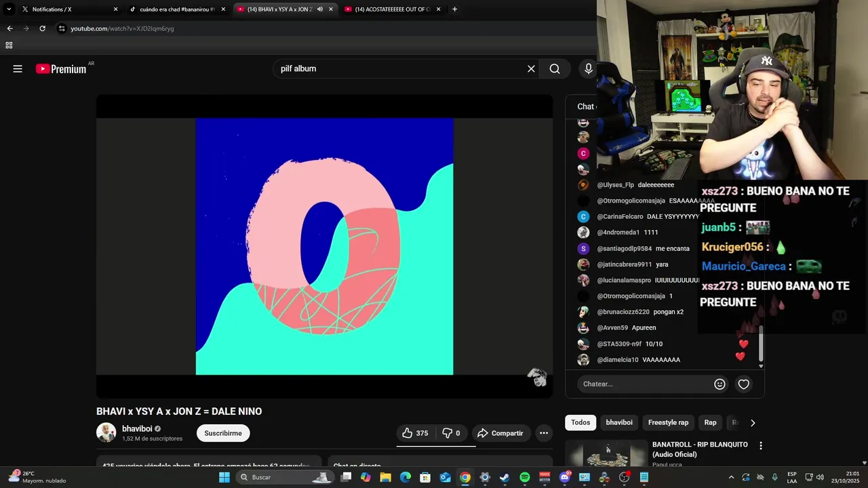Click the chat panel scrollbar
The image size is (868, 488).
(761, 344)
